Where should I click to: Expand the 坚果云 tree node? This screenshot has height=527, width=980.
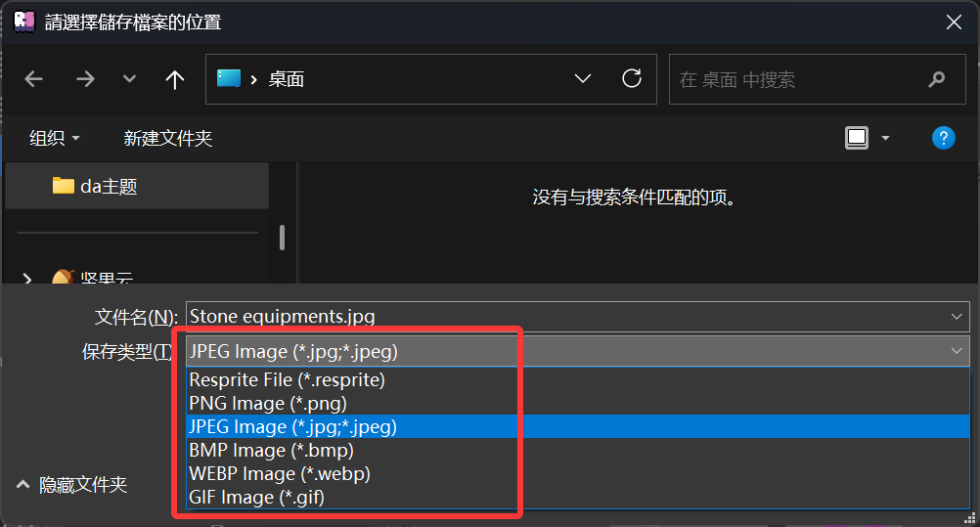(28, 279)
